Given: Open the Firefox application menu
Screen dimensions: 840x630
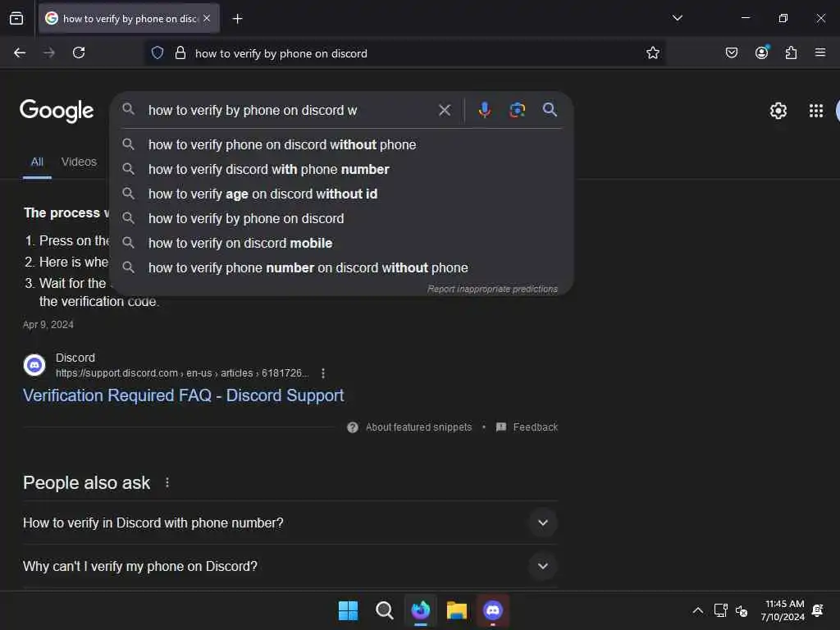Looking at the screenshot, I should [820, 52].
